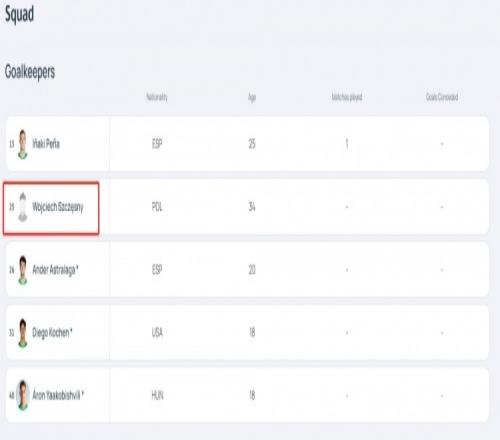Sort by Nationality column header

(x=157, y=97)
